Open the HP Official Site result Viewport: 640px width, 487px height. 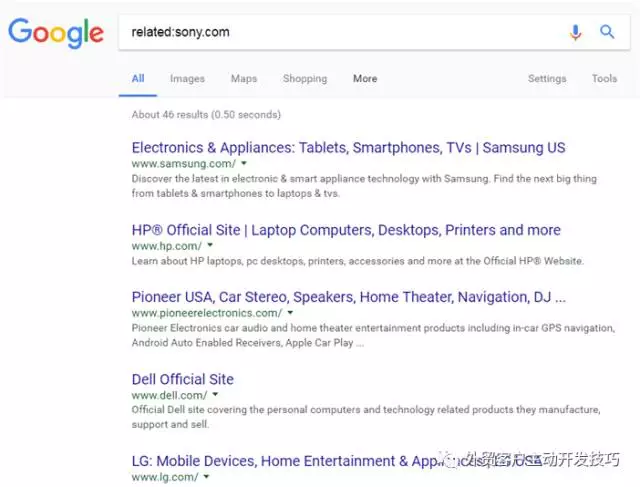(x=346, y=230)
